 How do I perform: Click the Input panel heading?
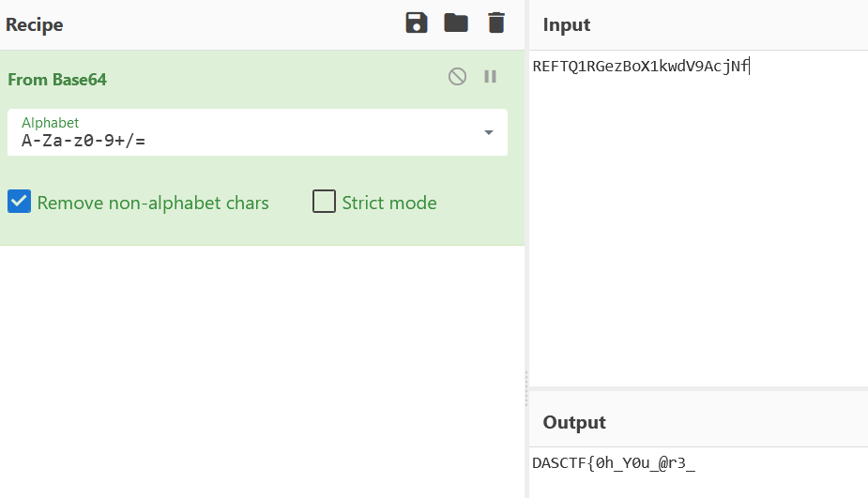(x=566, y=25)
